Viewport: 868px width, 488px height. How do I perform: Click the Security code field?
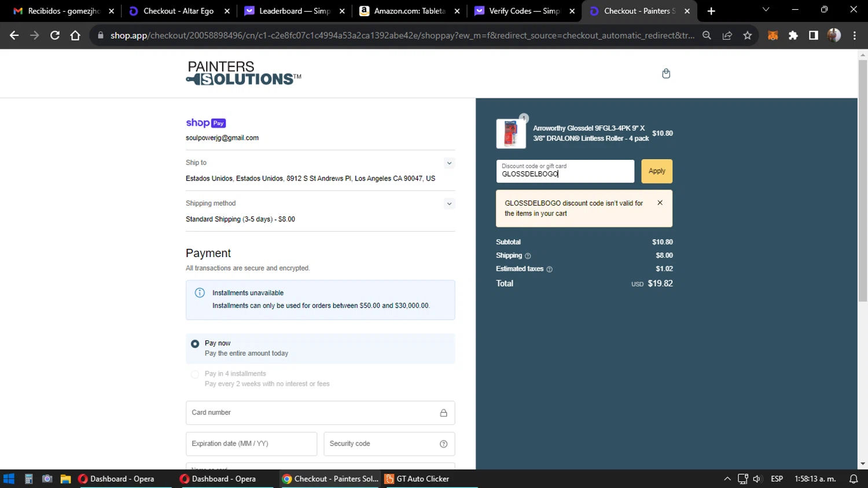coord(389,444)
